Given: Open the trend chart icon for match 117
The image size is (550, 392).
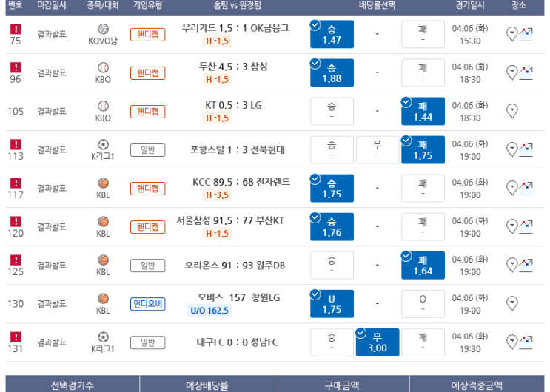Looking at the screenshot, I should pos(526,188).
